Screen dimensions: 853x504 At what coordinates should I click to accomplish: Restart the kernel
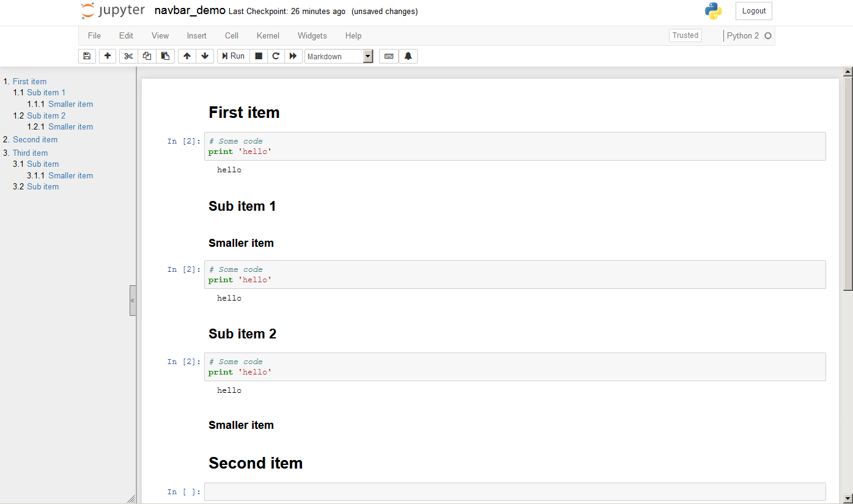[x=276, y=56]
